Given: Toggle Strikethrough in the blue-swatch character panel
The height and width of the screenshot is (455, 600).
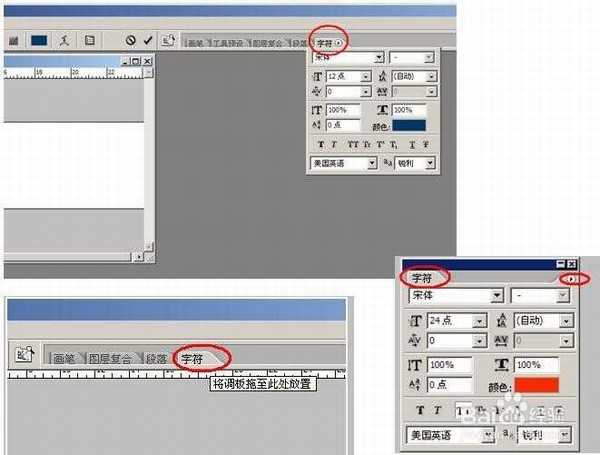Looking at the screenshot, I should click(x=426, y=145).
